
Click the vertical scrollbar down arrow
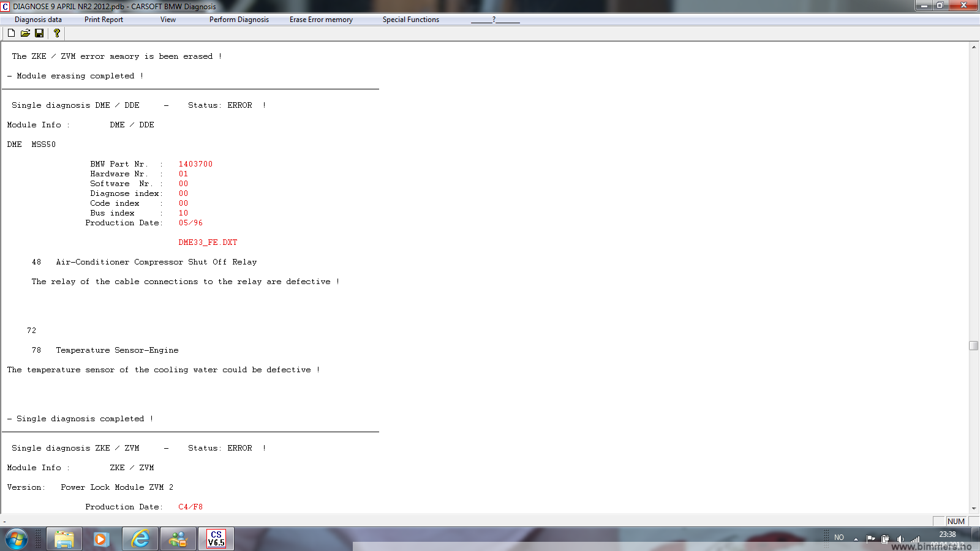973,508
